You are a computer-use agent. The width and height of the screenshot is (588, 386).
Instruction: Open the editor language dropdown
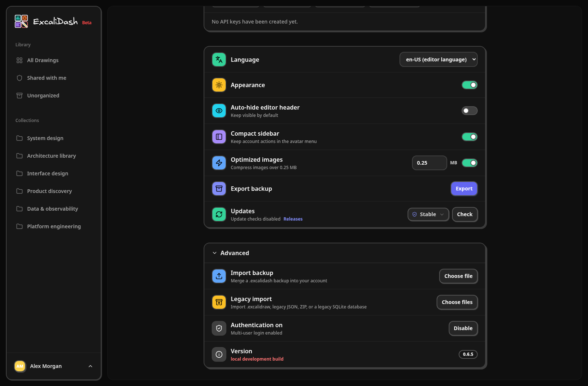pyautogui.click(x=438, y=60)
